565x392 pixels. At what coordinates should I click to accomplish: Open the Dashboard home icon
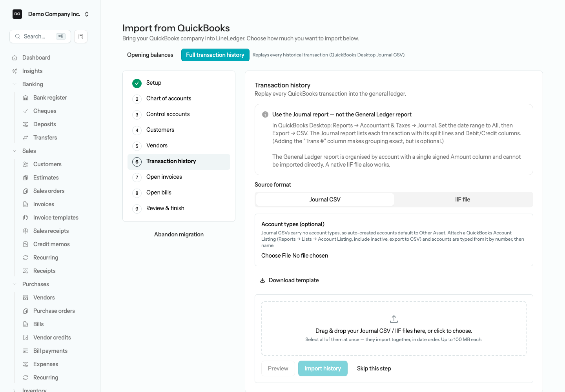tap(15, 58)
